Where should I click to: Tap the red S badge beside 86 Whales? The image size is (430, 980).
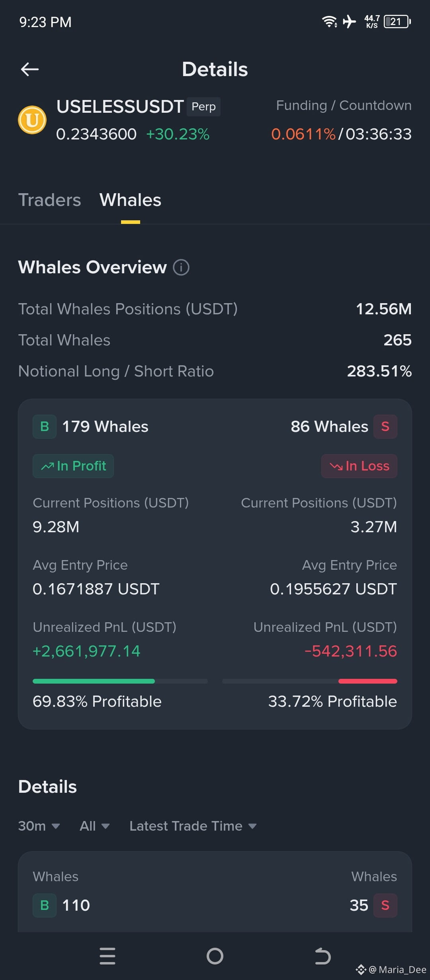coord(385,427)
